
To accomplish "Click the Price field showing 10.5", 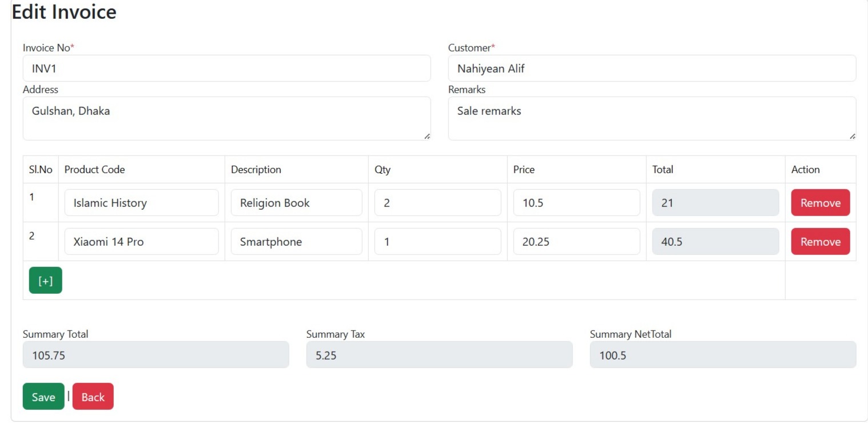I will tap(578, 202).
